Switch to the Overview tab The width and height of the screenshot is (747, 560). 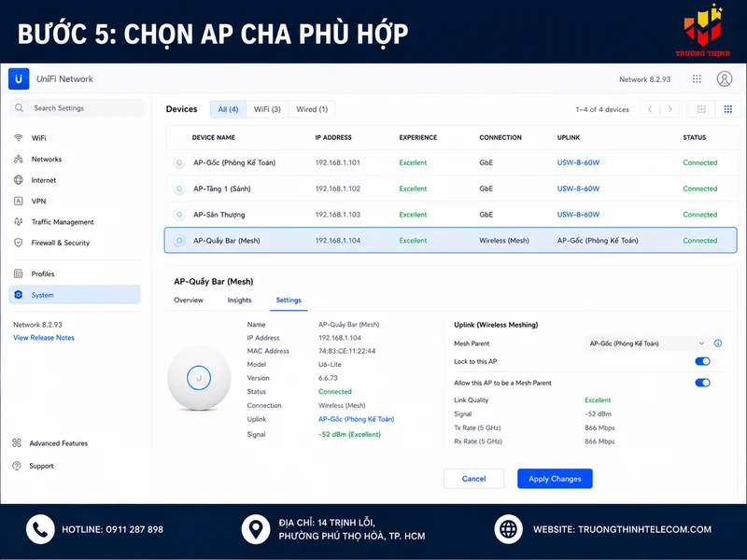[x=189, y=300]
